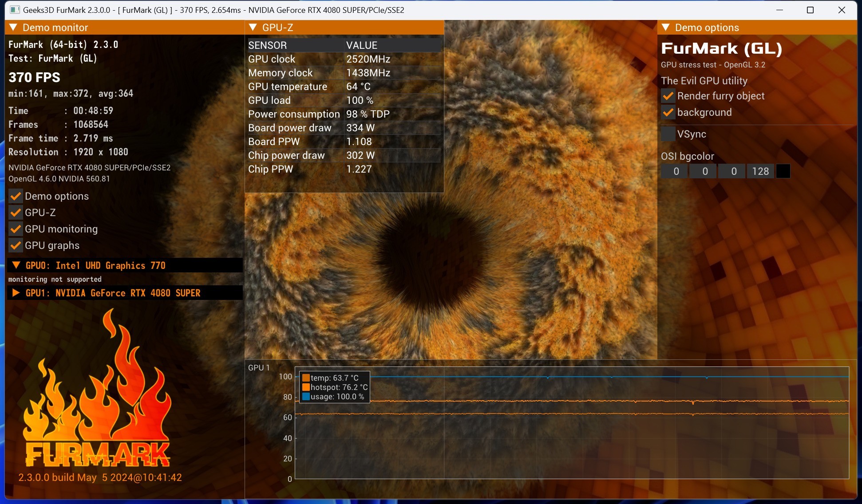
Task: Toggle Render furry object checkbox
Action: [x=668, y=96]
